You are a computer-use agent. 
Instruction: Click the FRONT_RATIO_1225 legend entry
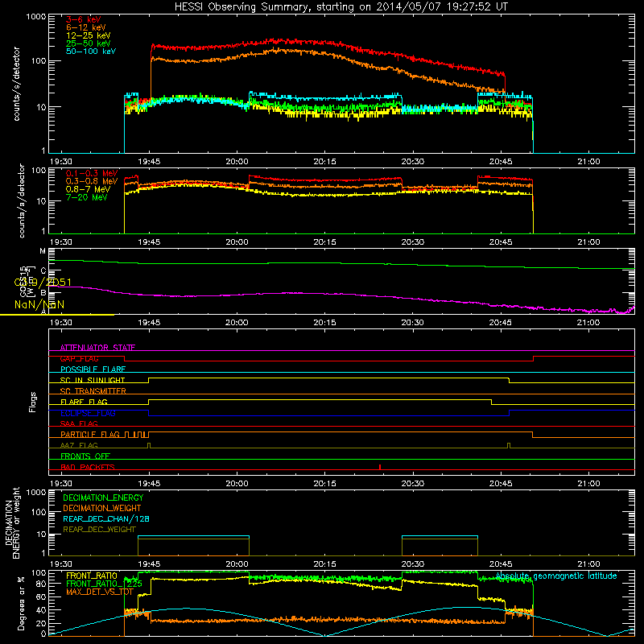[105, 584]
